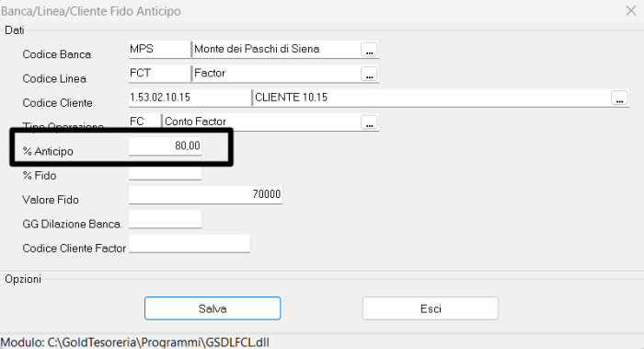Click the Modulo path in status bar
The width and height of the screenshot is (644, 349).
pyautogui.click(x=135, y=343)
